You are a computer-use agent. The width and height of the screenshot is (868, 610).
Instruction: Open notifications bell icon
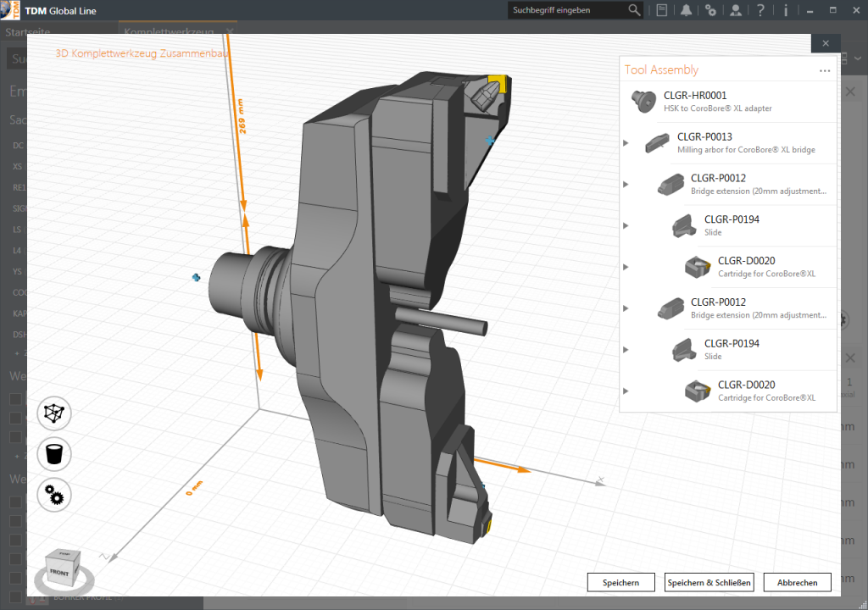(686, 10)
